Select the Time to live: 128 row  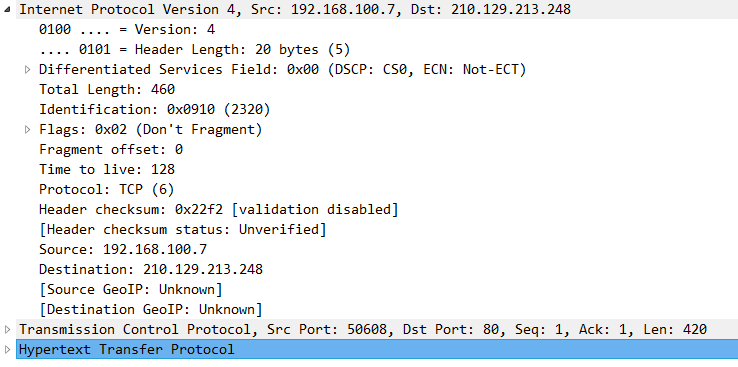[107, 169]
